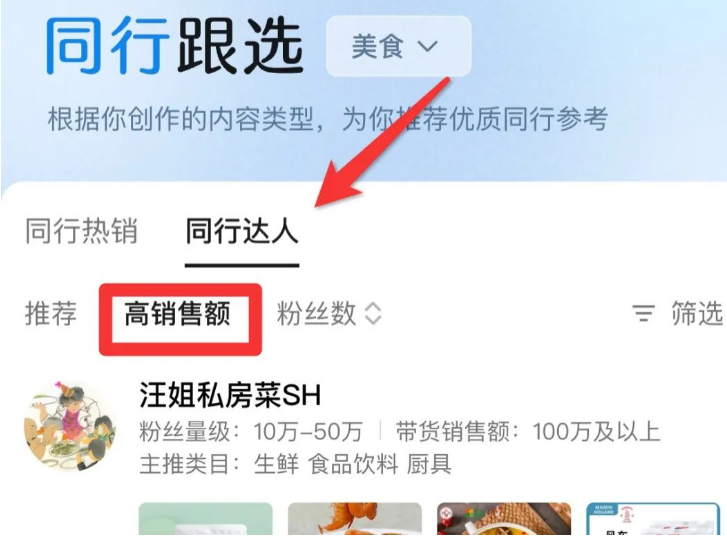Open the 筛选 filter panel
Image resolution: width=727 pixels, height=539 pixels.
tap(677, 313)
